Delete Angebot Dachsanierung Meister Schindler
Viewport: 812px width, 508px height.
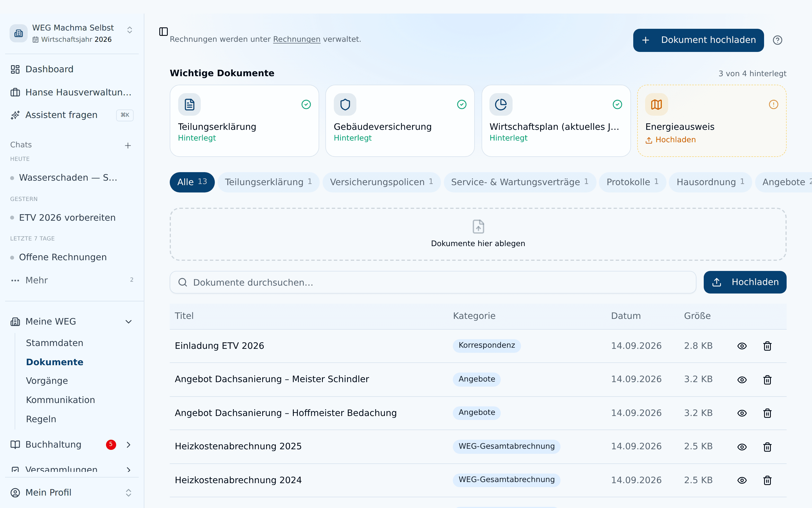(767, 380)
